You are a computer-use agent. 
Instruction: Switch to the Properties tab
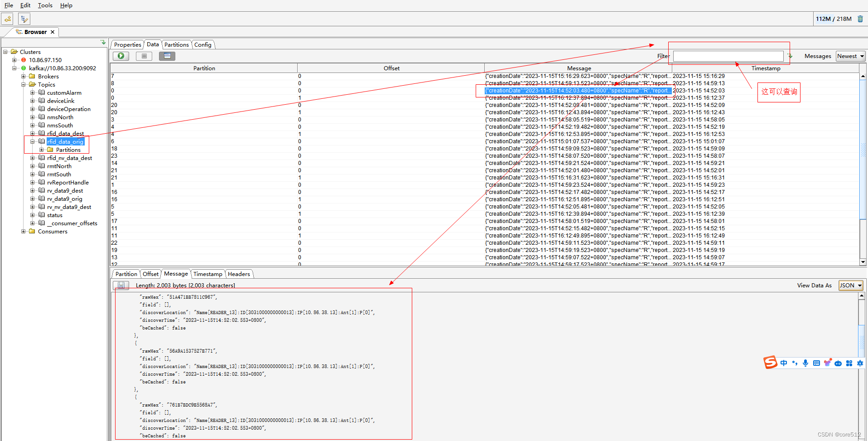(128, 44)
